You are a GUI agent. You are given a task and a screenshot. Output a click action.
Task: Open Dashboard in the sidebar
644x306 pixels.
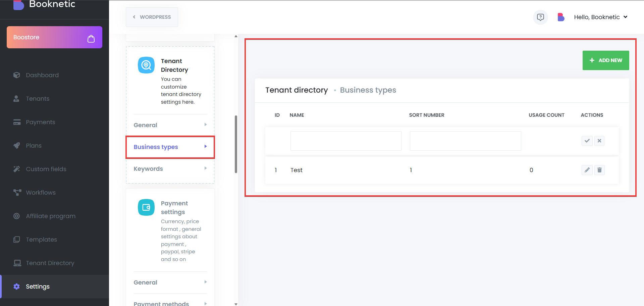click(x=54, y=75)
